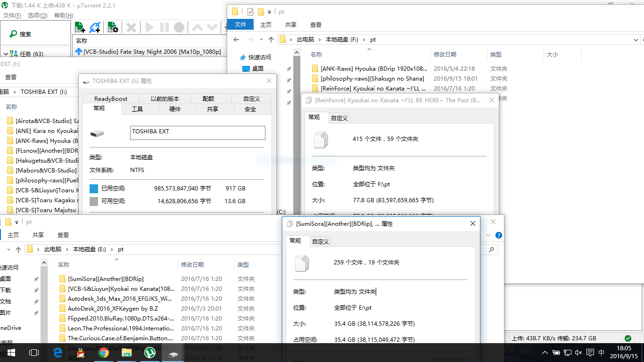Viewport: 644px width, 362px height.
Task: Click the Stop torrent icon in µTorrent
Action: click(179, 27)
